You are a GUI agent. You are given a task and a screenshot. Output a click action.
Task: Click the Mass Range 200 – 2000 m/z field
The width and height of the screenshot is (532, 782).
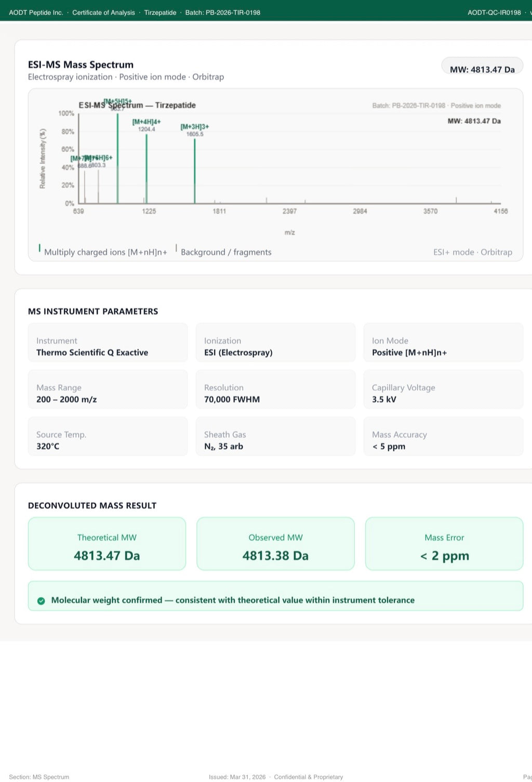[108, 389]
